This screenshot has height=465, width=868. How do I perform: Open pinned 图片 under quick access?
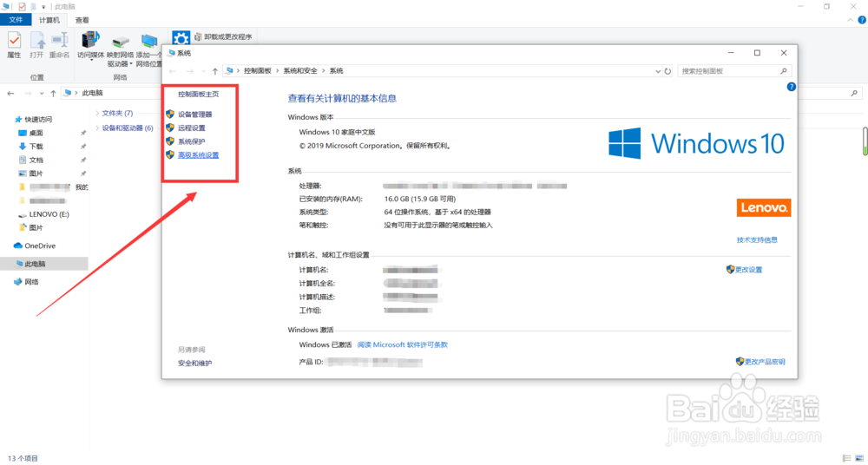[36, 174]
